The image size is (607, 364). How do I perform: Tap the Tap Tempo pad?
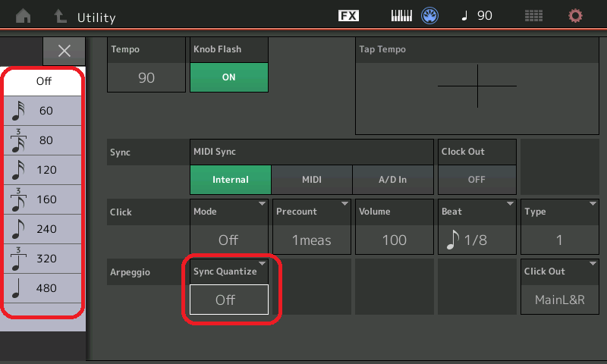point(477,86)
